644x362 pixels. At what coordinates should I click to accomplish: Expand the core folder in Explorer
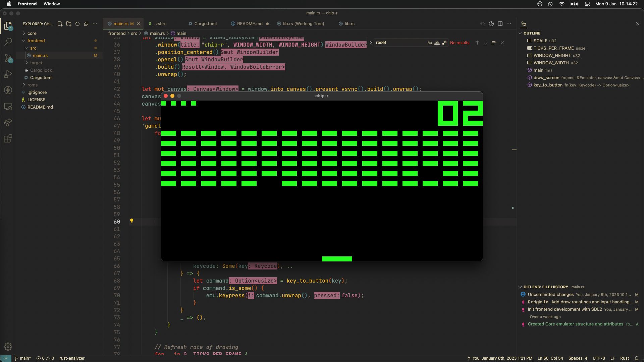(32, 33)
